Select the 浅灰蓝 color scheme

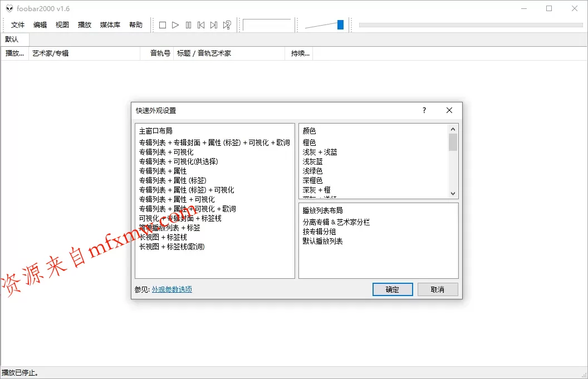(313, 161)
